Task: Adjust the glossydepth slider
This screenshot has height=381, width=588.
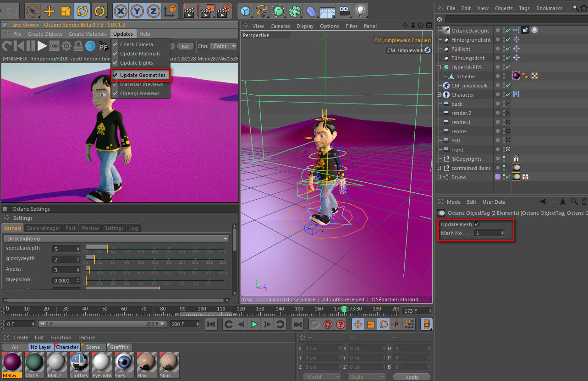Action: (154, 259)
